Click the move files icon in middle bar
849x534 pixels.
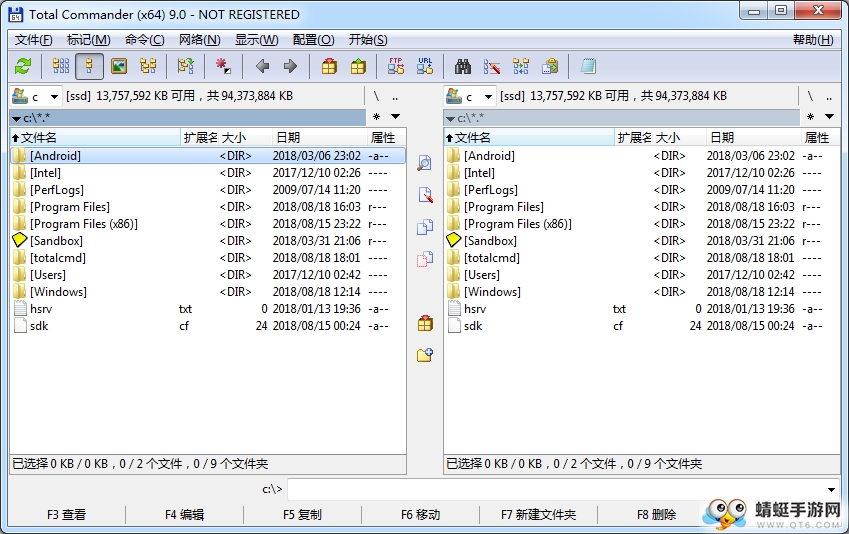(425, 259)
